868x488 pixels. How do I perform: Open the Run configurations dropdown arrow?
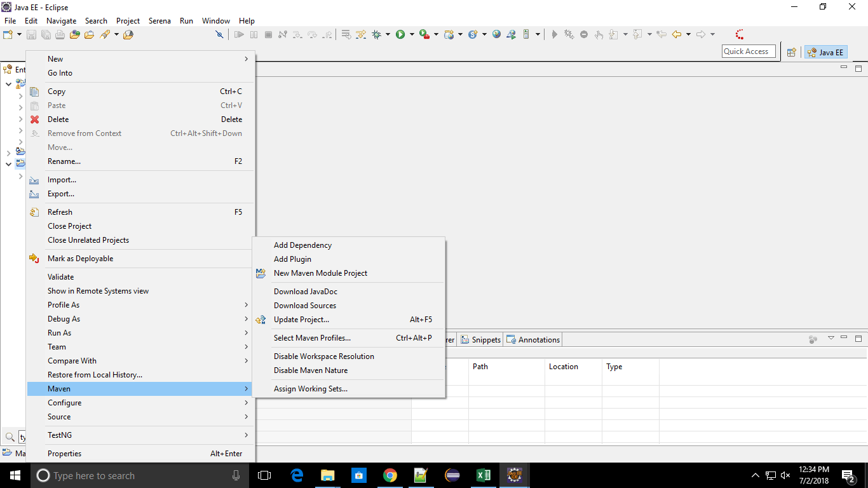click(x=412, y=34)
